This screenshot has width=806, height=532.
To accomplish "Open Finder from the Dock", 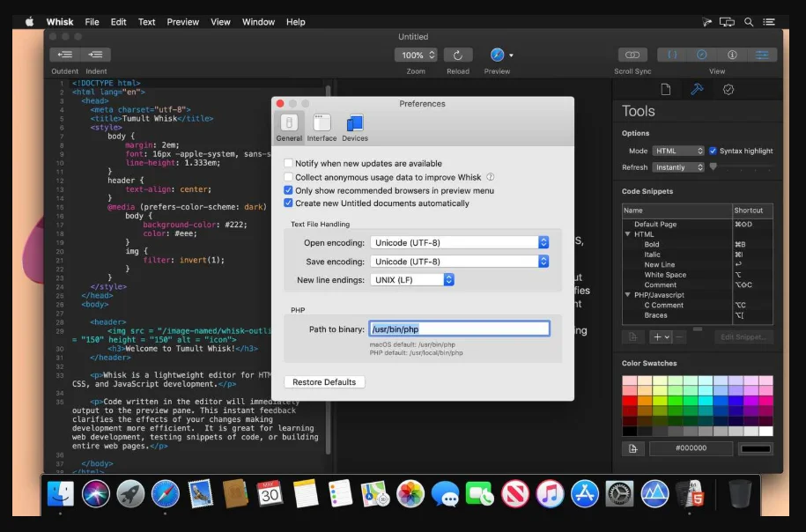I will coord(61,494).
